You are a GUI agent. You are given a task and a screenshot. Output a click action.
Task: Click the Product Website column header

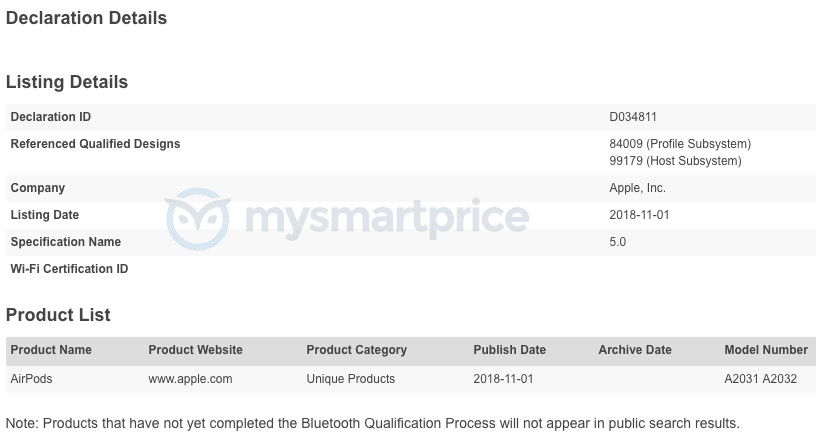(196, 350)
